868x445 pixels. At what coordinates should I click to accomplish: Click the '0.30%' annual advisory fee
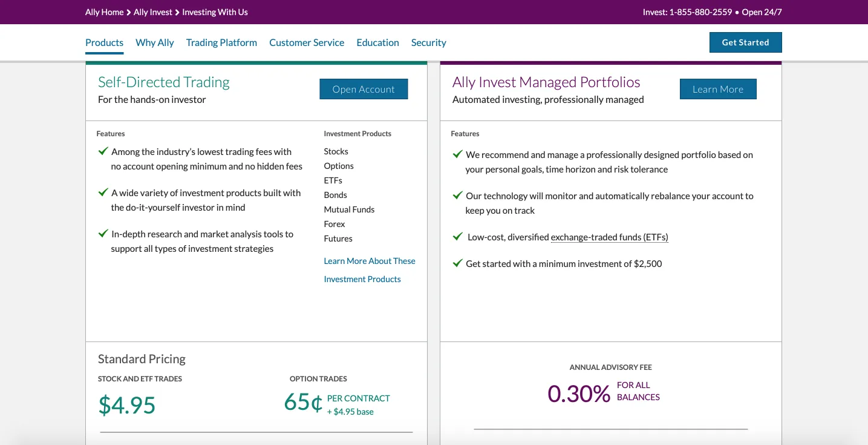point(579,394)
